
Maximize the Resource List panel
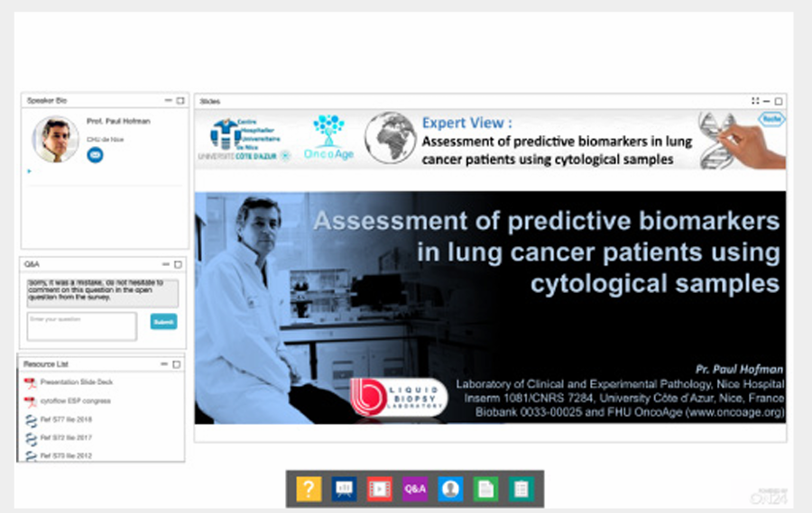177,364
